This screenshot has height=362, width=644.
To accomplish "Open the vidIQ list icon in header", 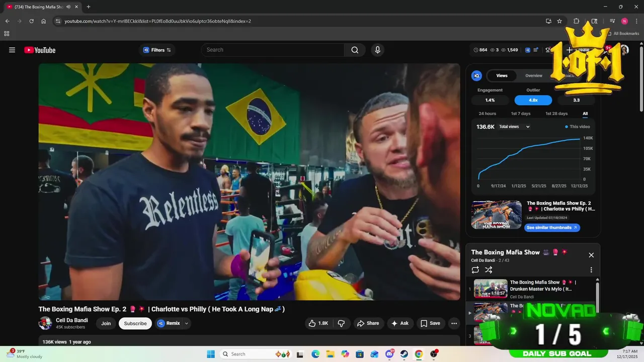I will [536, 50].
